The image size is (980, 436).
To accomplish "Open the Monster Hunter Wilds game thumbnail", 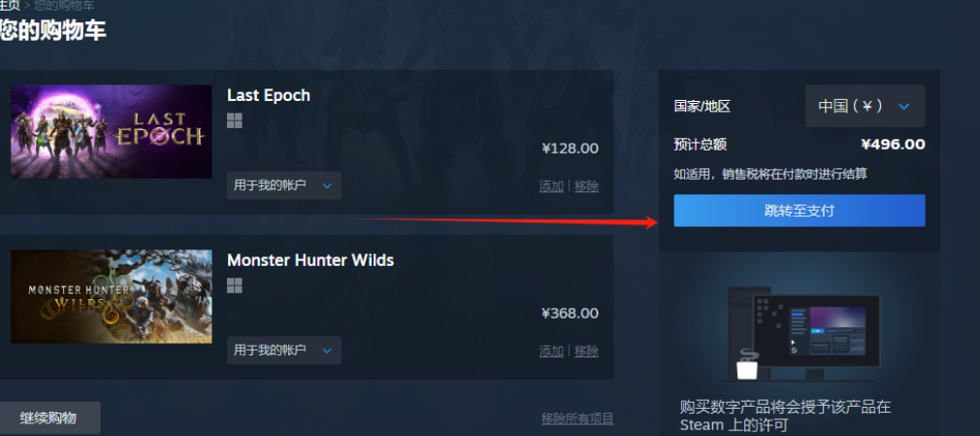I will click(x=112, y=296).
